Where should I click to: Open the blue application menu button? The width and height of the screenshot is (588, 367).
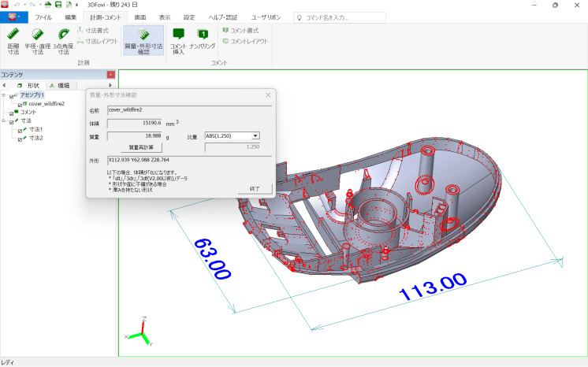14,17
